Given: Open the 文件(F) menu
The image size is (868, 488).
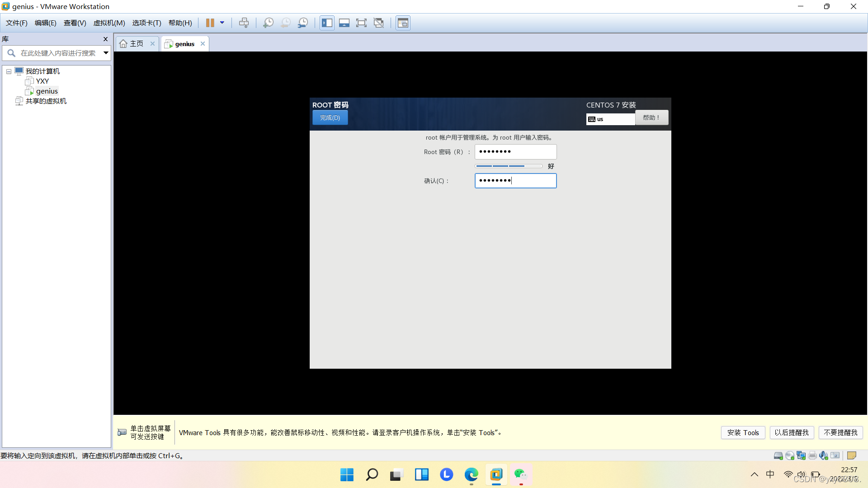Looking at the screenshot, I should tap(17, 23).
